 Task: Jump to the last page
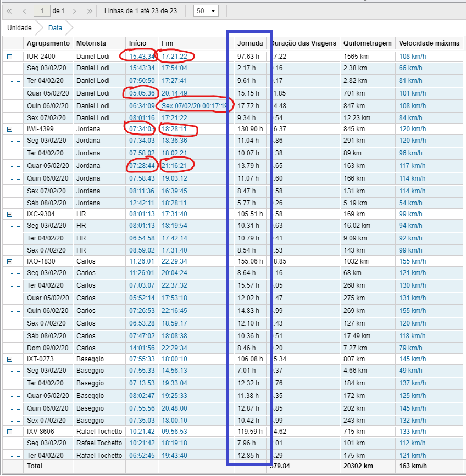pos(89,11)
